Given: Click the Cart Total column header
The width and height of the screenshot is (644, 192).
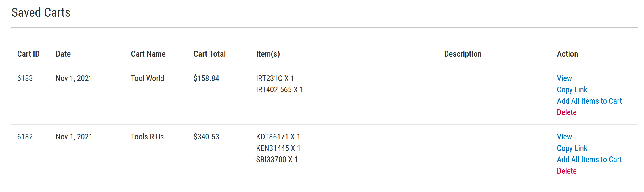Looking at the screenshot, I should pyautogui.click(x=209, y=54).
